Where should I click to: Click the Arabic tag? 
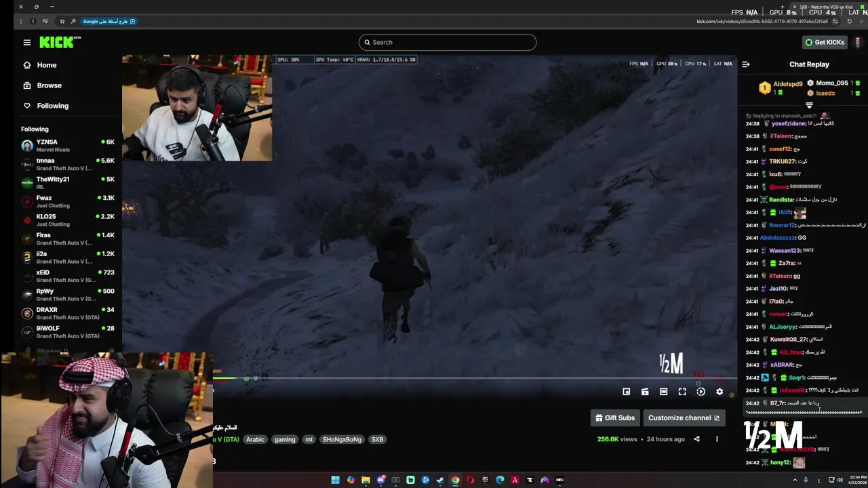point(255,439)
